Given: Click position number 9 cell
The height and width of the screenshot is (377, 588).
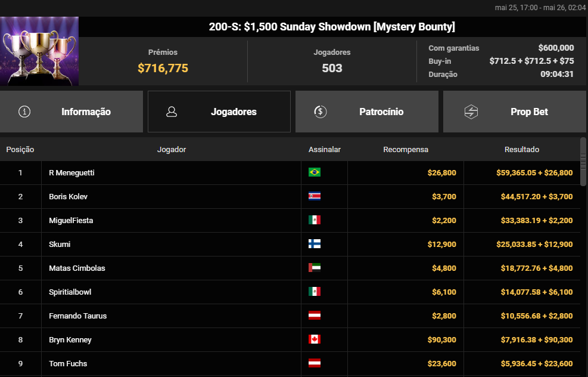Looking at the screenshot, I should [x=20, y=363].
